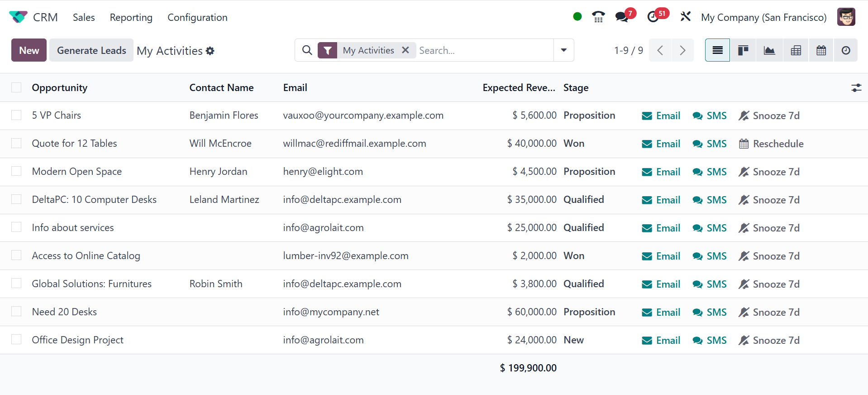The width and height of the screenshot is (868, 395).
Task: Remove the My Activities filter
Action: (405, 50)
